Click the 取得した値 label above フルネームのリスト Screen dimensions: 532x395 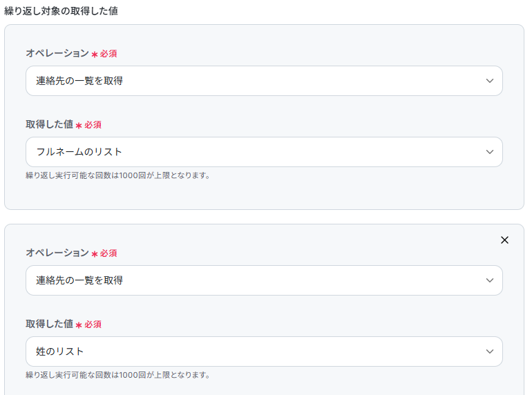pos(50,124)
